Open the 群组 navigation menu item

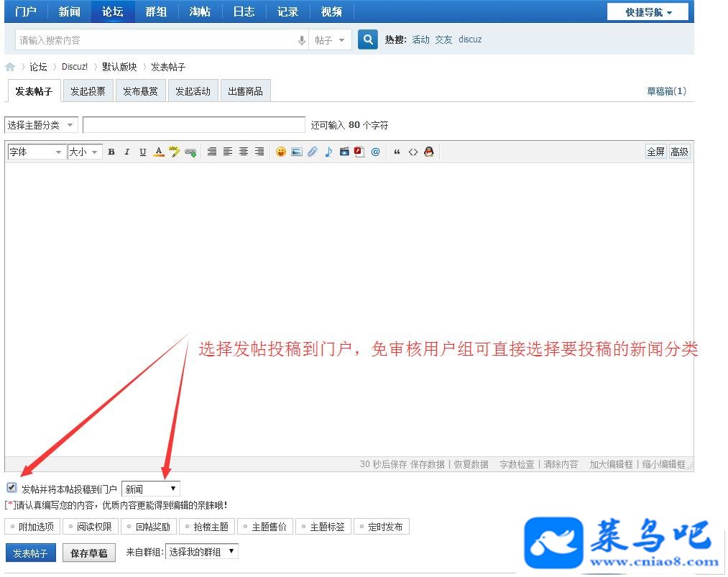[156, 11]
